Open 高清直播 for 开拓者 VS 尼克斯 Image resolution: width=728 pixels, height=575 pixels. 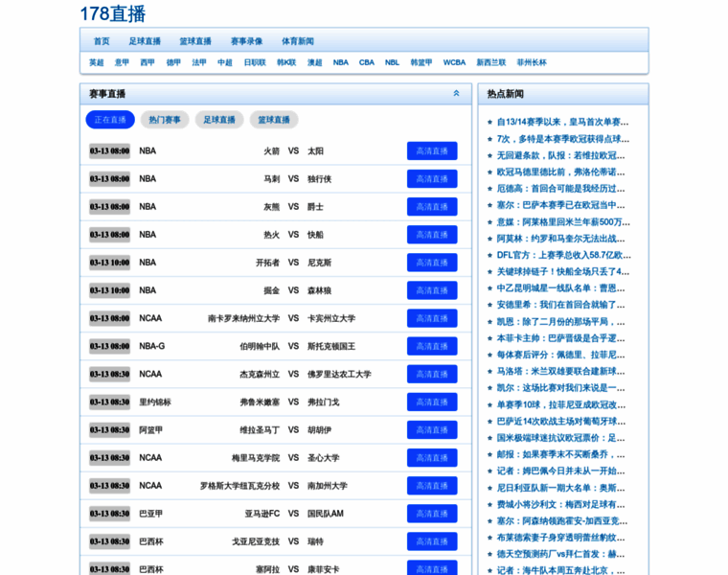432,263
